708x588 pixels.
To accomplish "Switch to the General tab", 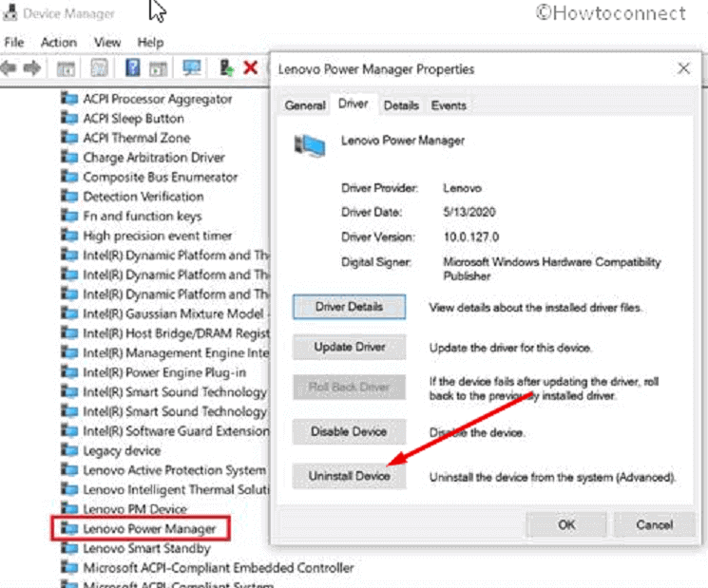I will point(305,105).
